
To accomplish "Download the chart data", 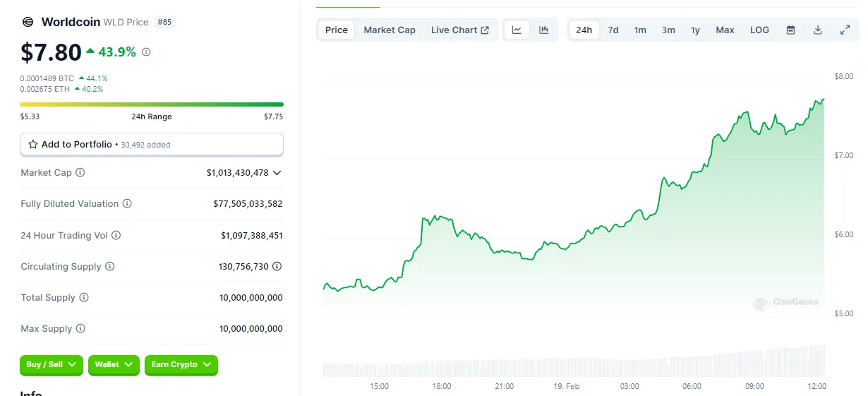I will point(818,30).
